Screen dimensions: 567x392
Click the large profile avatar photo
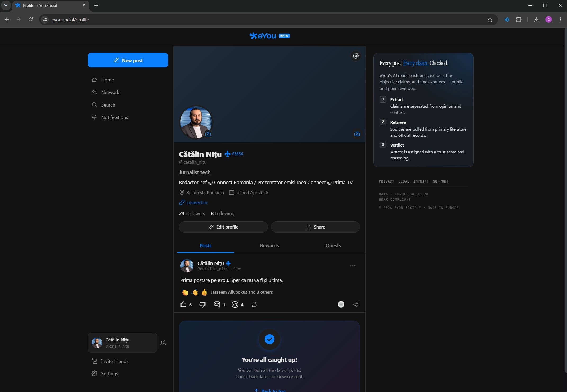(196, 122)
